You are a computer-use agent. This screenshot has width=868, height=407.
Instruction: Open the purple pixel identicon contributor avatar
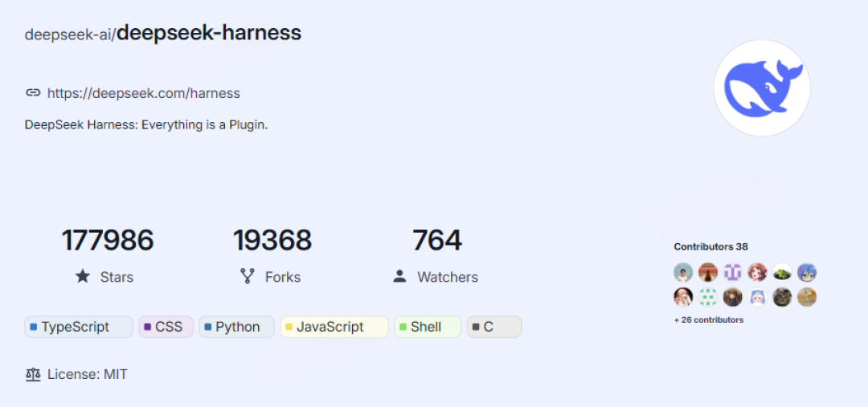[x=732, y=272]
